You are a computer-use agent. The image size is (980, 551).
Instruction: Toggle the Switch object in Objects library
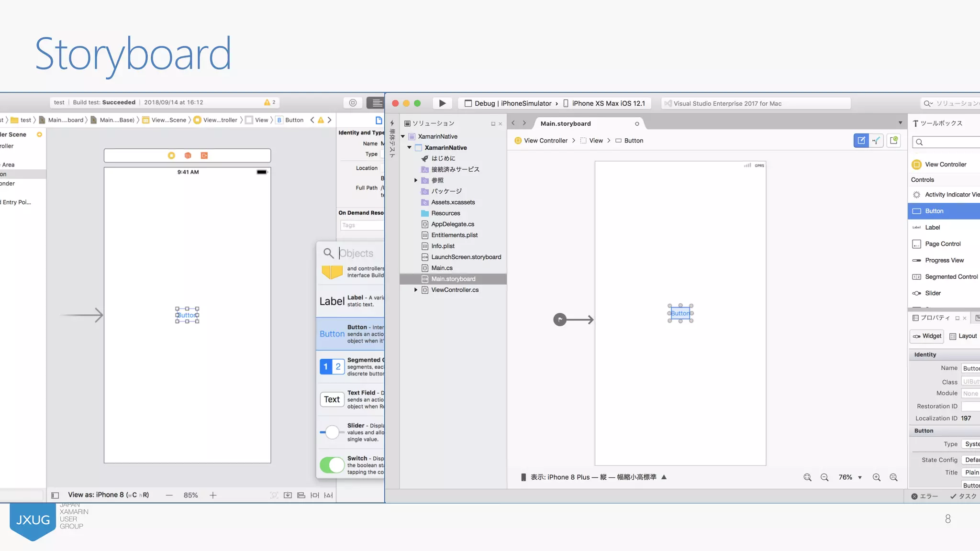click(x=332, y=465)
